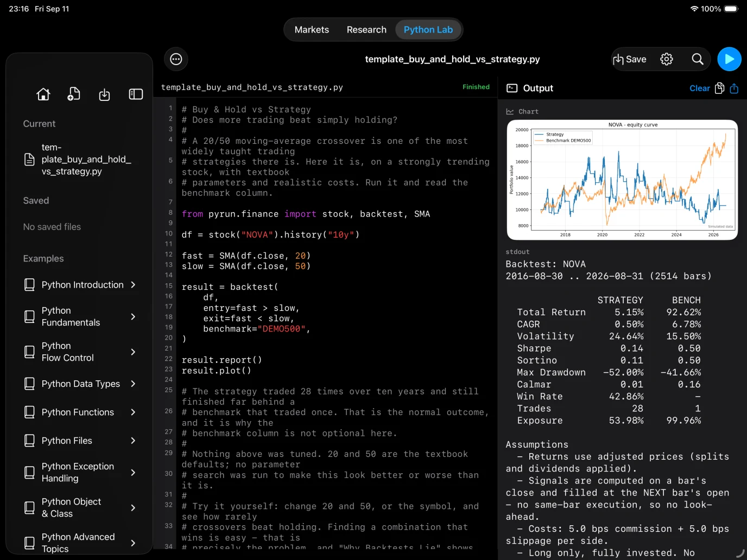Expand Python Exception Handling examples

80,473
